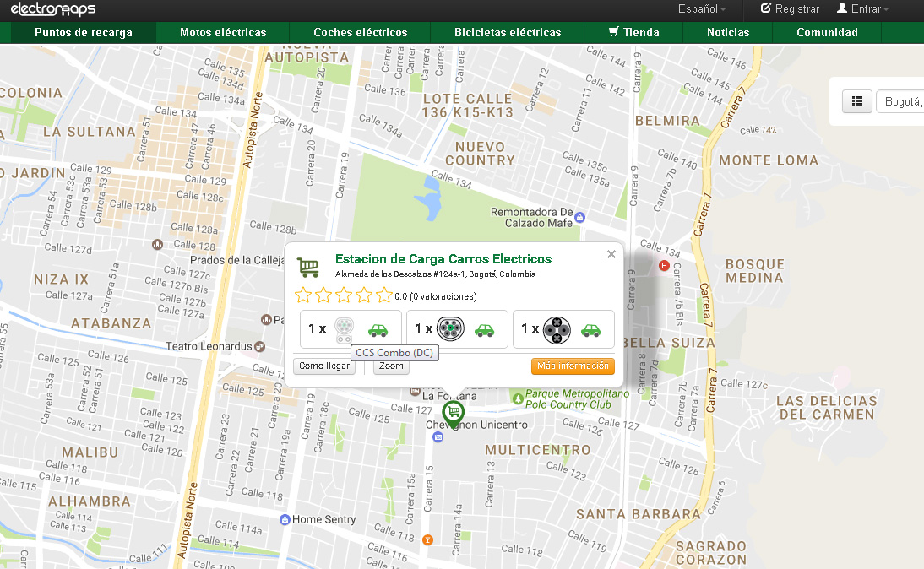Click the electromaps logo

[53, 8]
